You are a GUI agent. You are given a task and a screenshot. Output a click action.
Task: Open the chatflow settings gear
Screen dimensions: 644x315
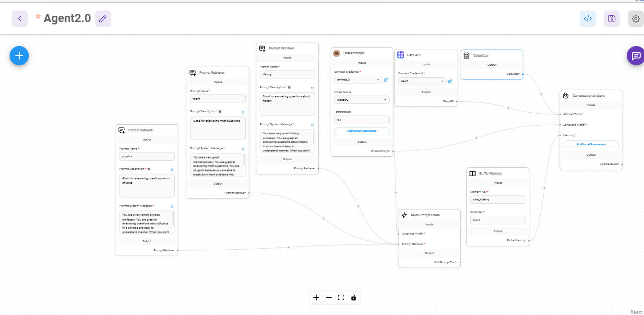click(x=635, y=18)
